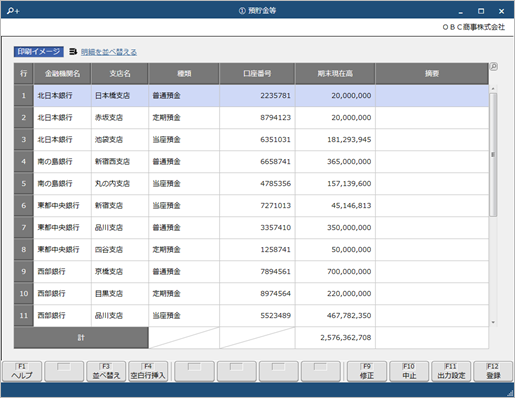This screenshot has width=515, height=398.
Task: Click the F10 中止 button
Action: (x=409, y=371)
